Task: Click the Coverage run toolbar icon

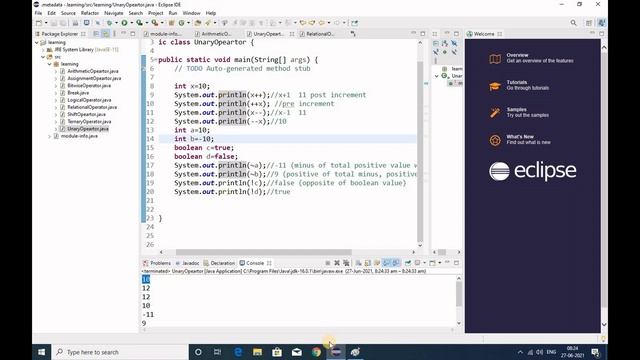Action: click(140, 23)
